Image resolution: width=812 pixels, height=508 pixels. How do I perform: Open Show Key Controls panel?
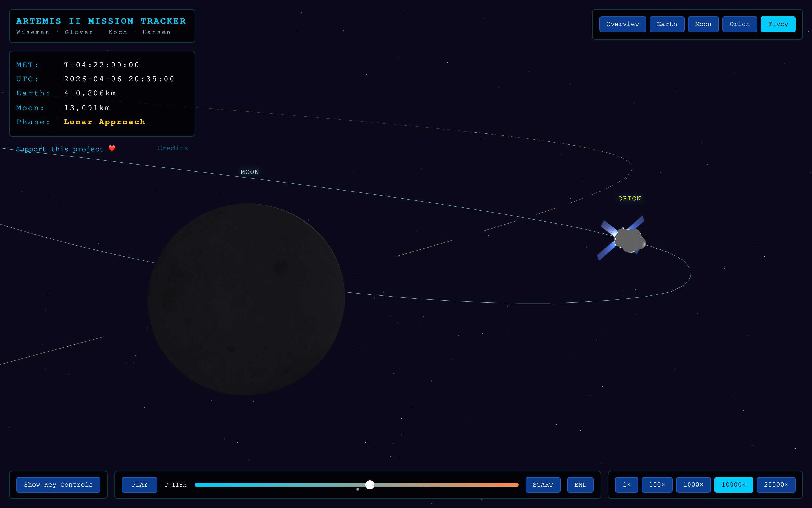58,485
